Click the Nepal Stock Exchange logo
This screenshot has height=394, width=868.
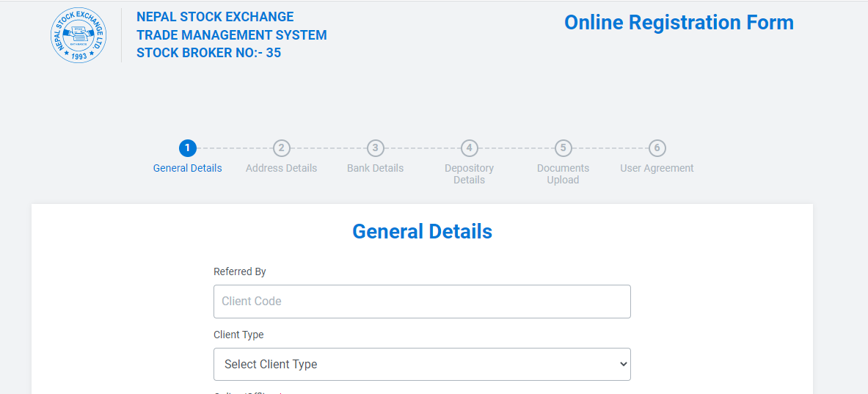click(79, 35)
